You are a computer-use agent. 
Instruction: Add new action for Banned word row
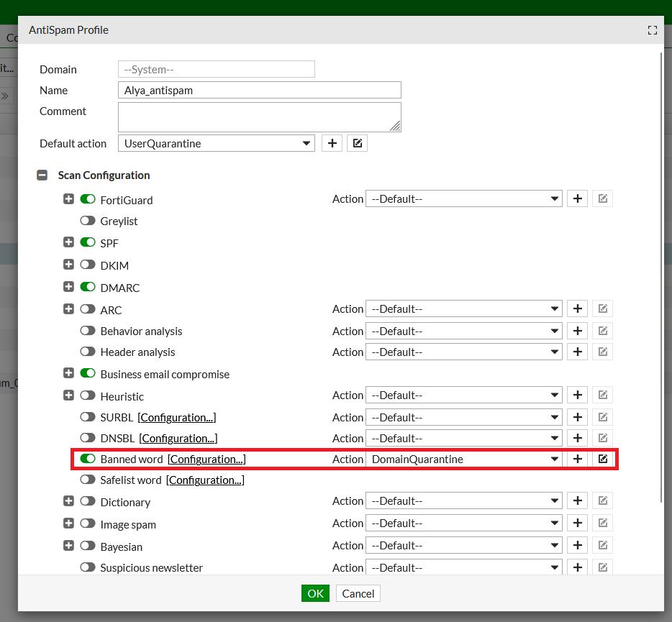[577, 459]
